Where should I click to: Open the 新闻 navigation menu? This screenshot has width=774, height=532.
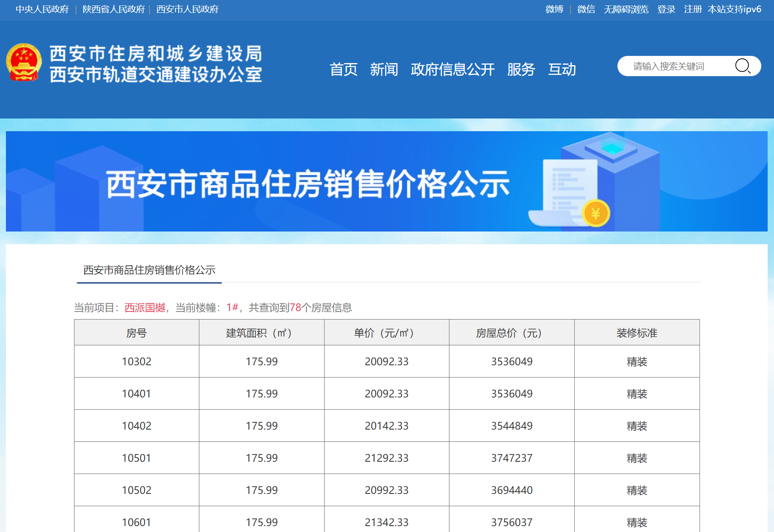pyautogui.click(x=384, y=69)
